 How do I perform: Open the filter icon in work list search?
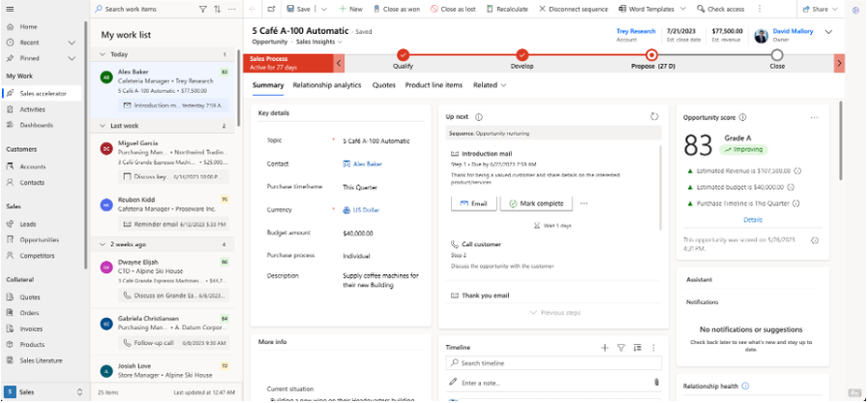(x=202, y=9)
